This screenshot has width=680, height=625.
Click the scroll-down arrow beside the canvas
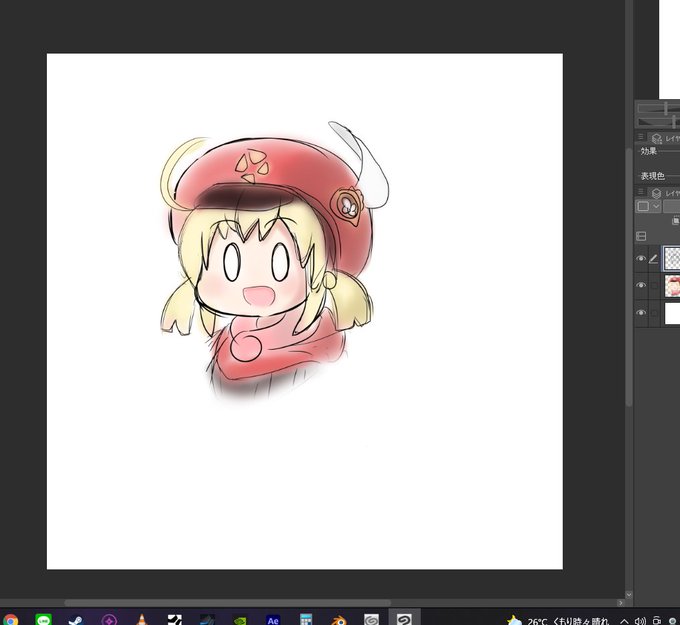[629, 595]
